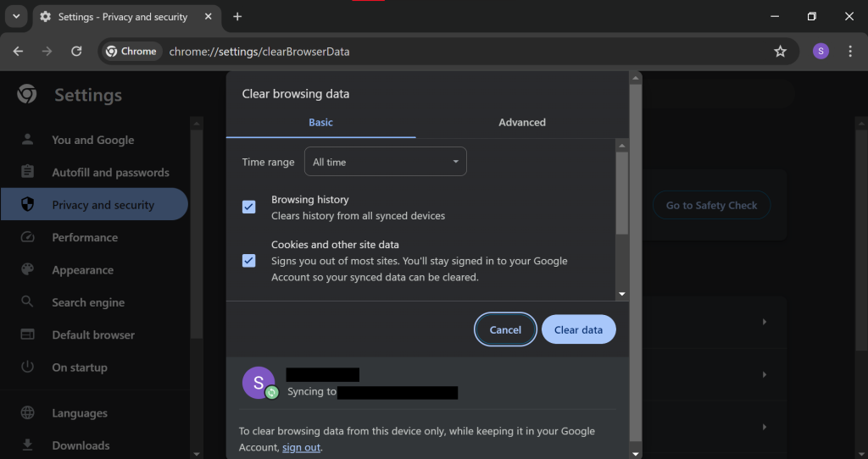Viewport: 868px width, 459px height.
Task: Uncheck Cookies and other site data
Action: (x=249, y=260)
